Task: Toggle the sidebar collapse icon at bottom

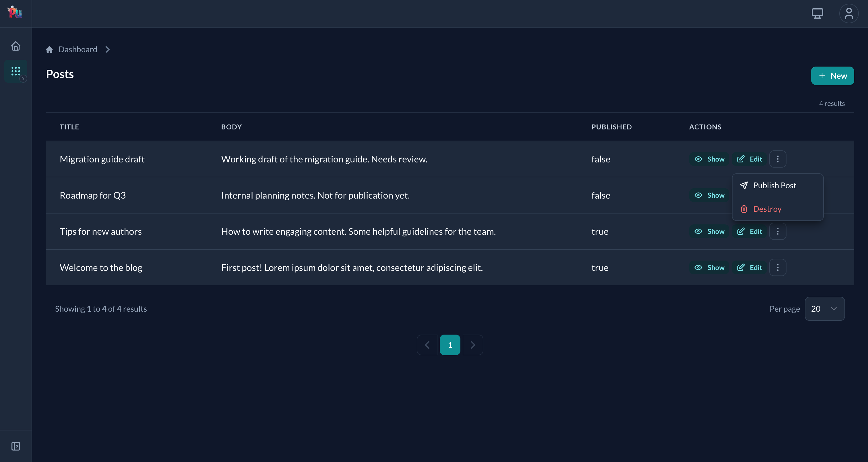Action: tap(16, 446)
